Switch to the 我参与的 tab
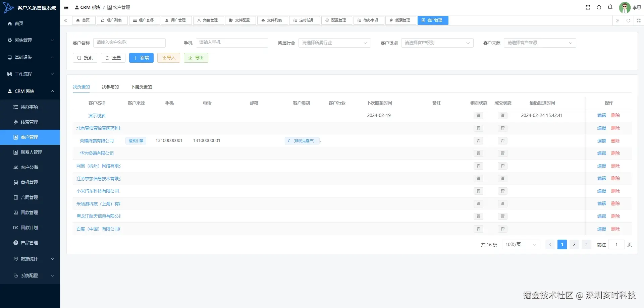This screenshot has width=644, height=308. point(110,87)
